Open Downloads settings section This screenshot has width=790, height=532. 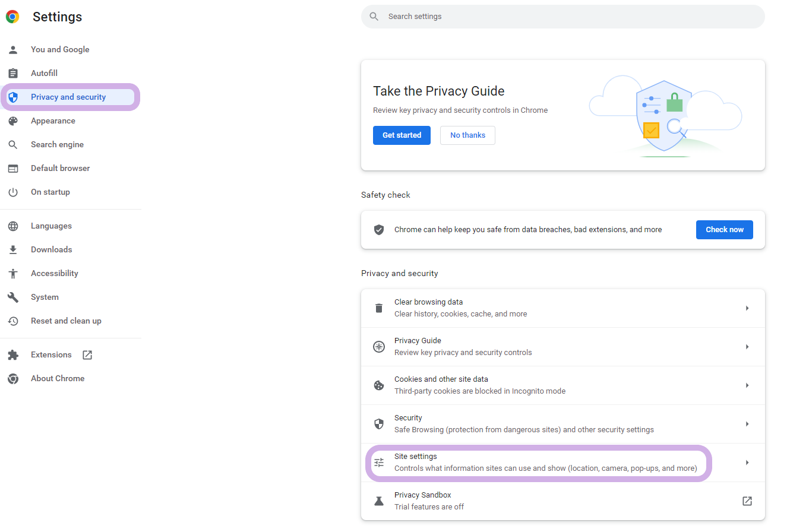pyautogui.click(x=51, y=250)
